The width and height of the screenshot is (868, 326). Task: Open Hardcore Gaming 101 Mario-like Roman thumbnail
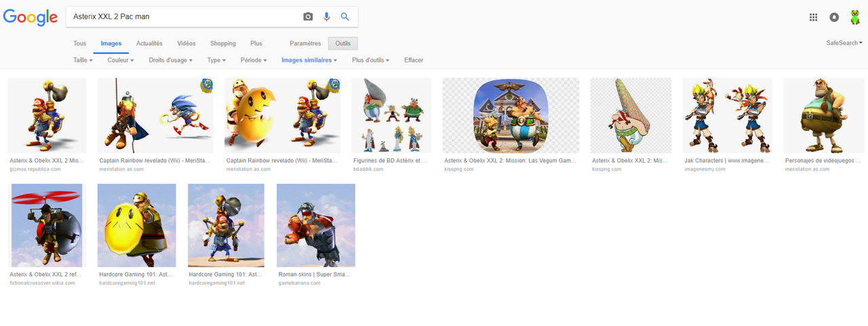point(225,225)
